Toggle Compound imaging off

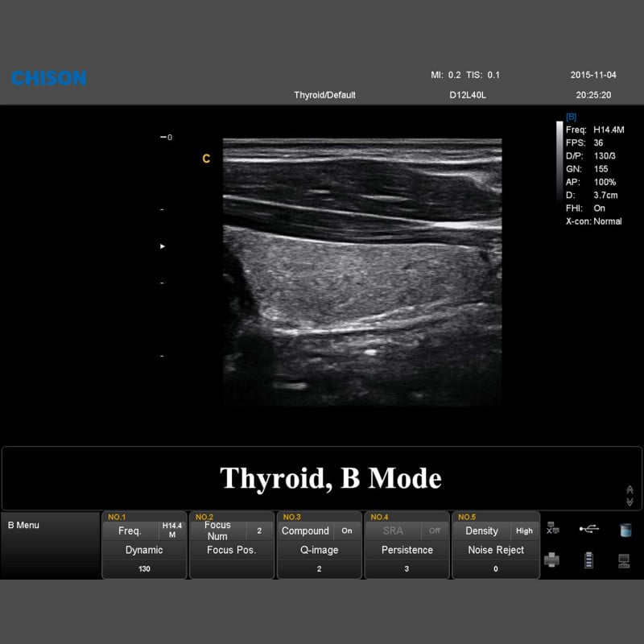click(346, 531)
